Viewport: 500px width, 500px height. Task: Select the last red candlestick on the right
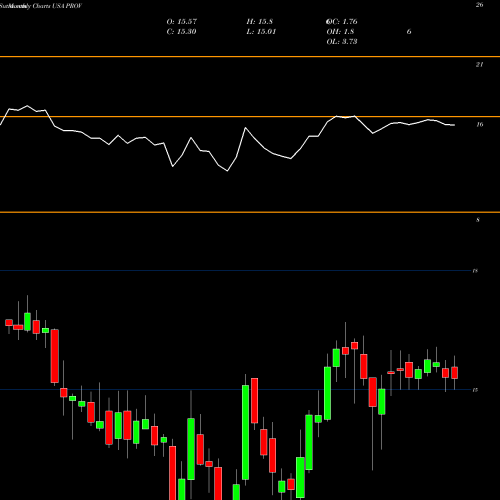pos(454,373)
